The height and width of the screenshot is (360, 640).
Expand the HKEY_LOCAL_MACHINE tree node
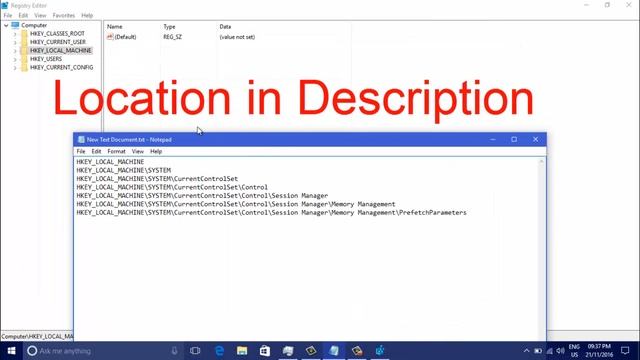(x=15, y=51)
